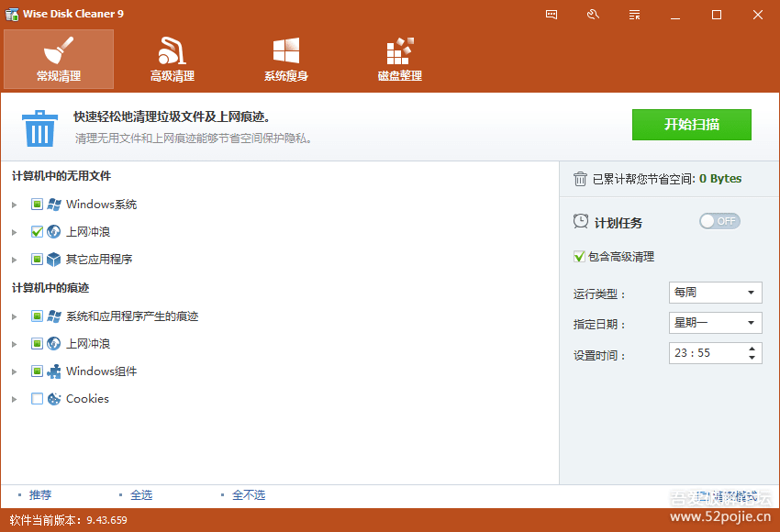The height and width of the screenshot is (532, 780).
Task: Open the 指定日期 星期一 dropdown
Action: point(716,323)
